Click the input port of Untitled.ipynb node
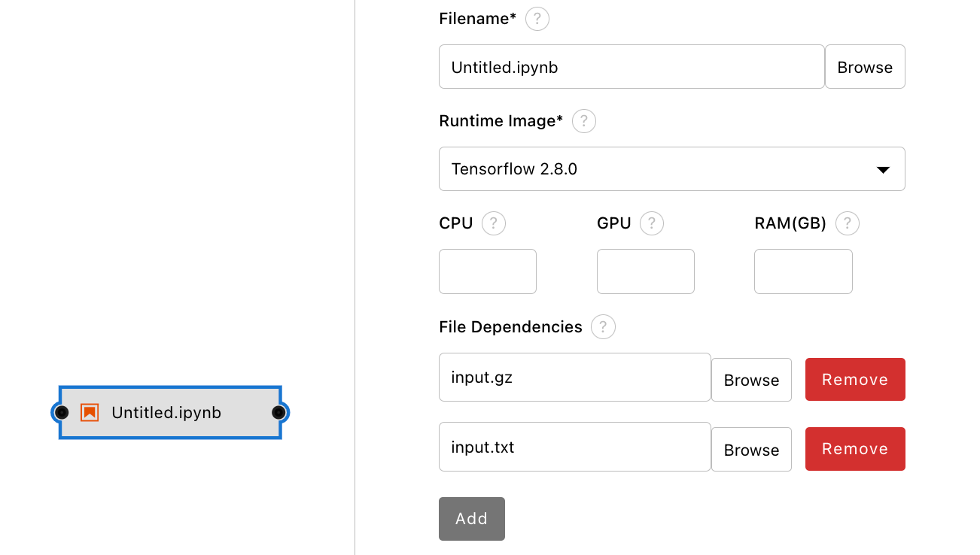The width and height of the screenshot is (980, 555). 62,412
